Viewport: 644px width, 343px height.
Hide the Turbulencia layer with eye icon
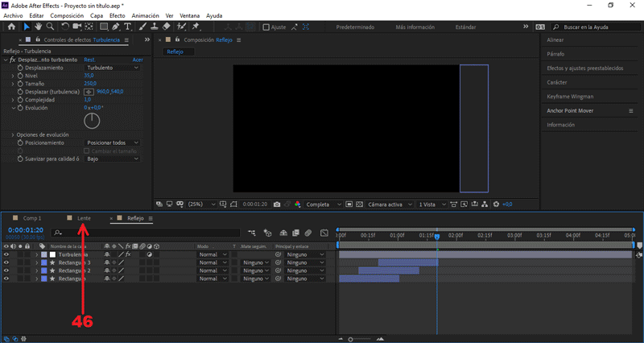(x=6, y=254)
